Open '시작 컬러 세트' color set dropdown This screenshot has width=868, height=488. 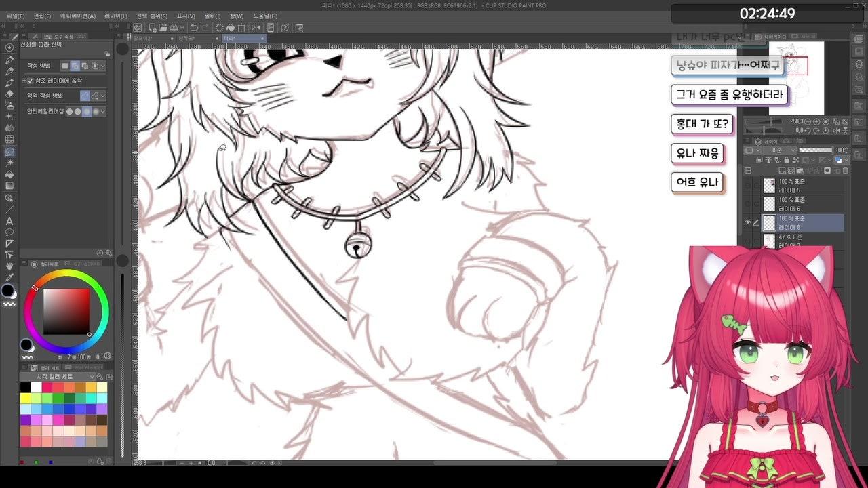coord(58,376)
